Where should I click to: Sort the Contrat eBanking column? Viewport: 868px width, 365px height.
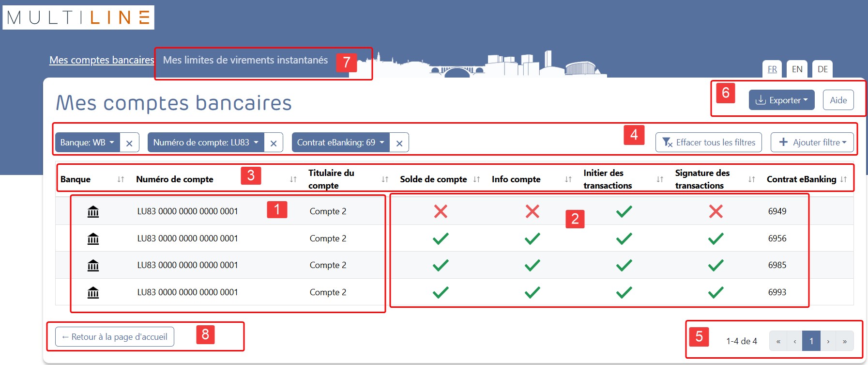843,179
